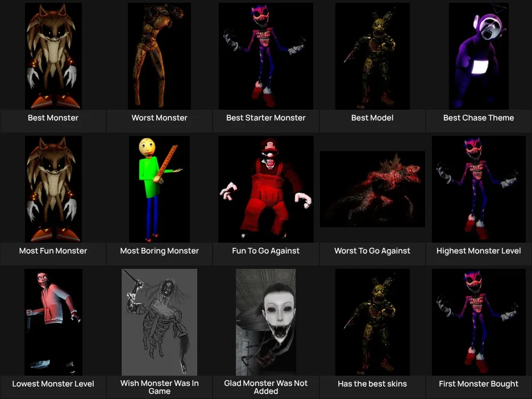This screenshot has width=532, height=399.
Task: Click the "Glad Monster Was Not Added" label
Action: (265, 387)
